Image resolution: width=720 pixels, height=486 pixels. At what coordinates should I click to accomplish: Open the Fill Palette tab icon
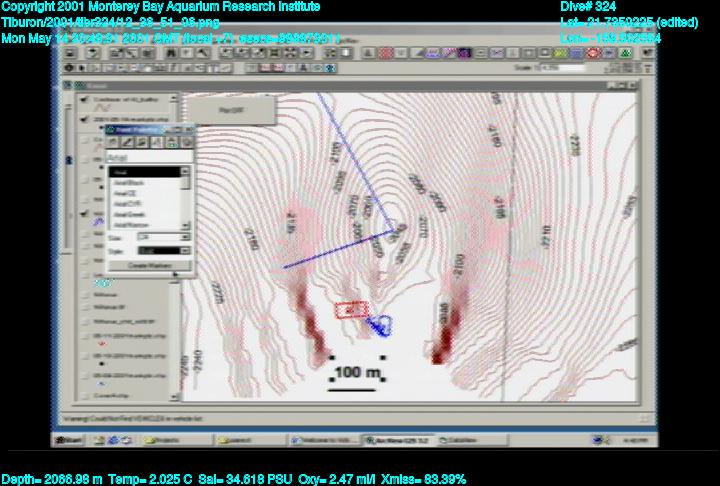click(114, 143)
